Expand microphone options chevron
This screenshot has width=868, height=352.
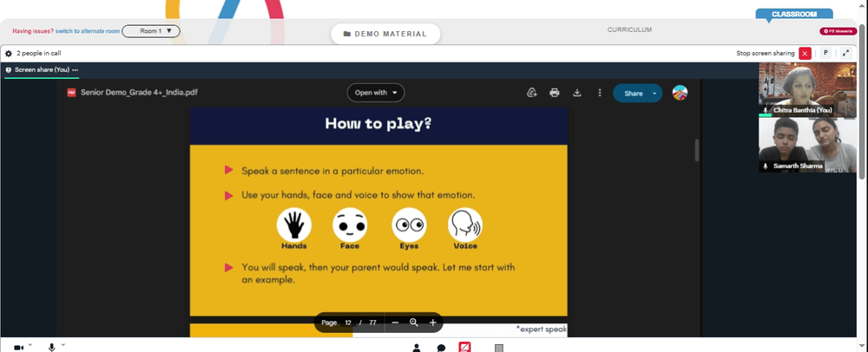coord(63,345)
